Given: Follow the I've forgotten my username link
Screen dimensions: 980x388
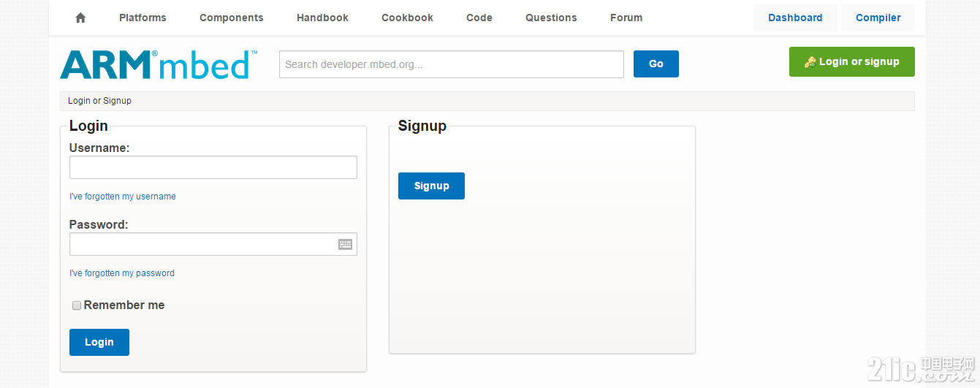Looking at the screenshot, I should tap(123, 197).
